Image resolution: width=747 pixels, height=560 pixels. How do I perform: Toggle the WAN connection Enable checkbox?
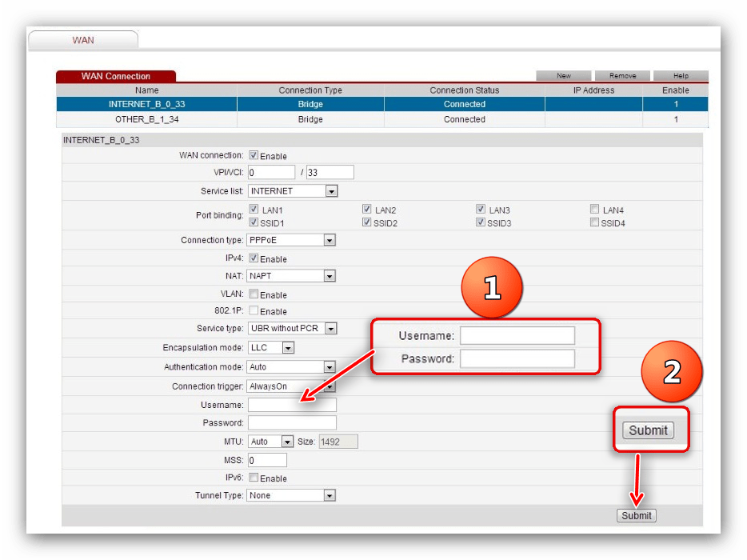pyautogui.click(x=254, y=155)
